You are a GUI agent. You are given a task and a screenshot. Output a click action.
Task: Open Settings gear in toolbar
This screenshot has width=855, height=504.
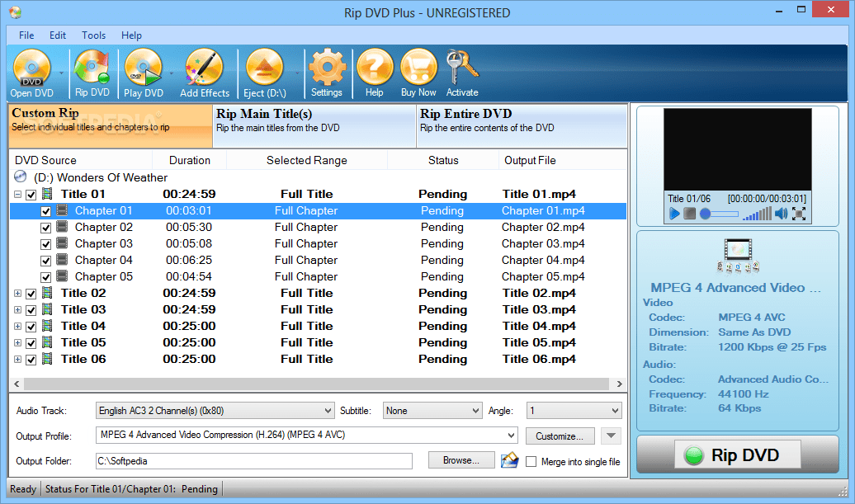[327, 73]
